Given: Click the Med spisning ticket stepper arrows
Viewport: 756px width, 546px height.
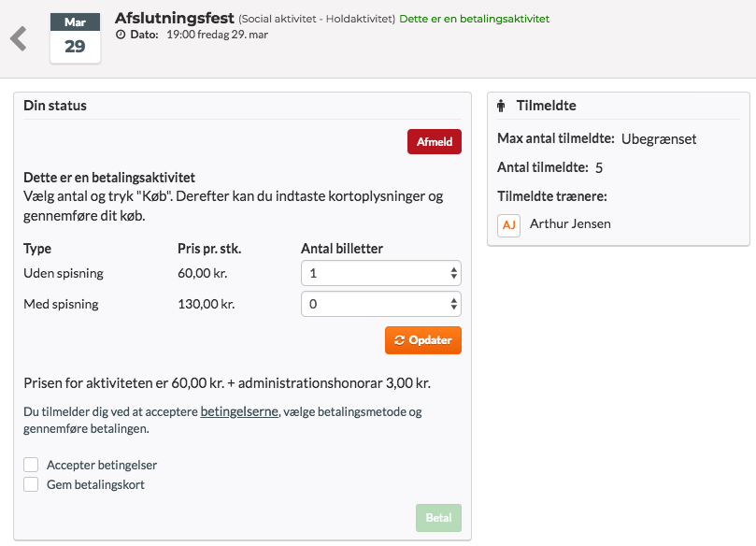Looking at the screenshot, I should 454,304.
